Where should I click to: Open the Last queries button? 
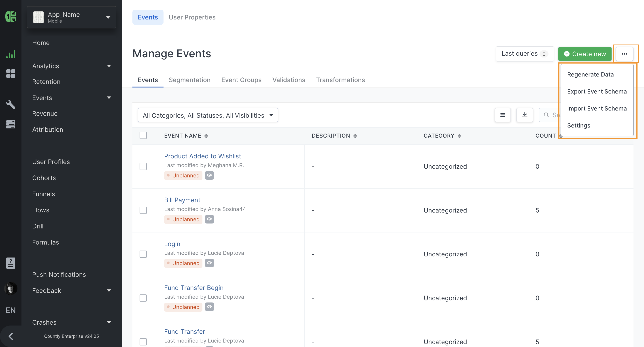click(525, 54)
